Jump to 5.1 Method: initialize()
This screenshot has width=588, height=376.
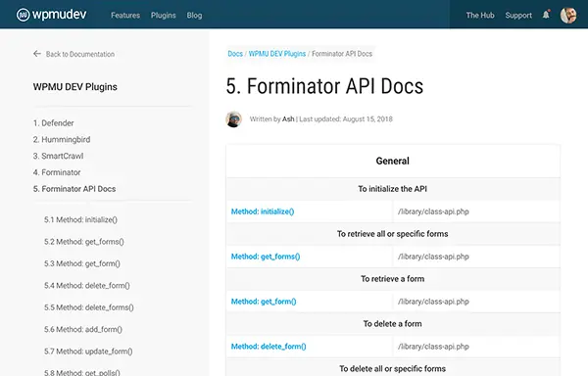tap(80, 220)
